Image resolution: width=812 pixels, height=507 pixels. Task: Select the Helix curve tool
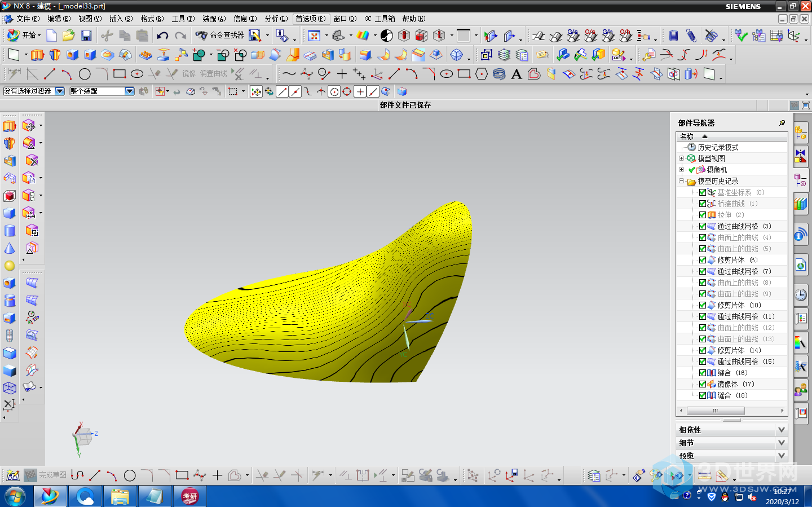[x=499, y=74]
